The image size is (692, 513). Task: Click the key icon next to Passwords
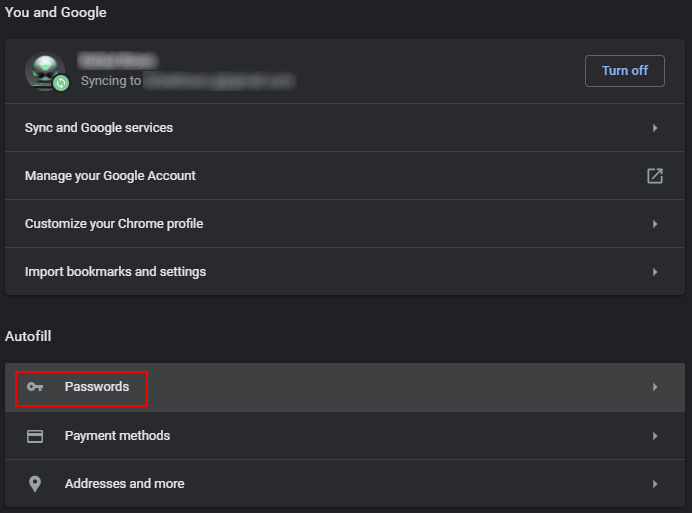point(35,387)
